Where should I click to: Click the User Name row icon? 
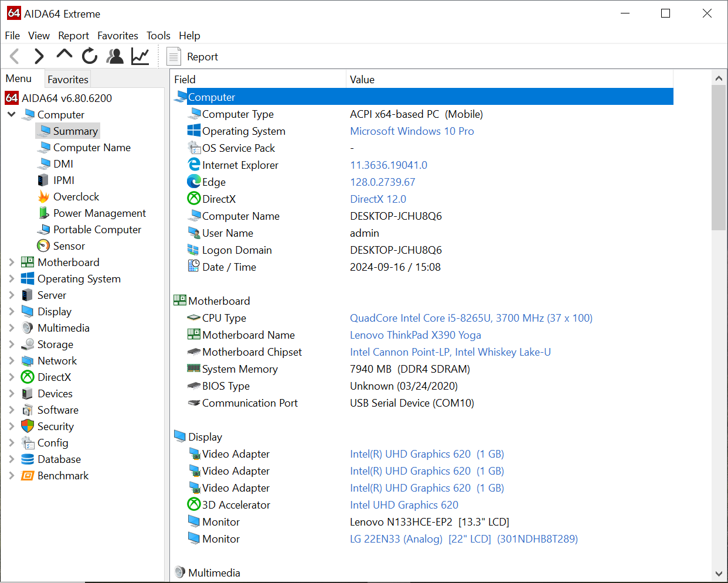tap(194, 233)
